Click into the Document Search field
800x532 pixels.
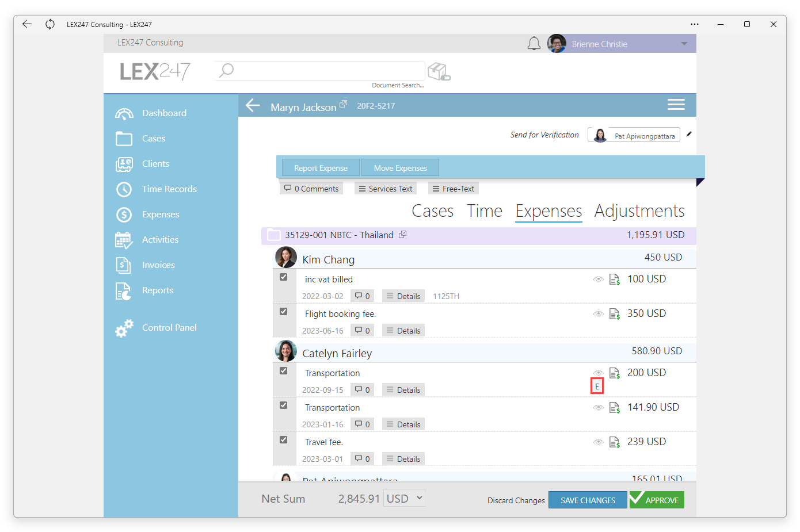(319, 71)
